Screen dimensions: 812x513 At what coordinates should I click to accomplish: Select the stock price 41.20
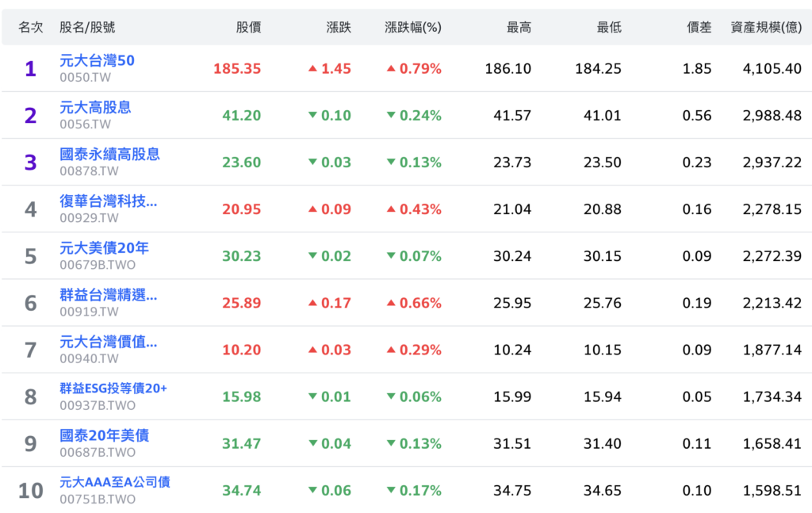(x=241, y=116)
